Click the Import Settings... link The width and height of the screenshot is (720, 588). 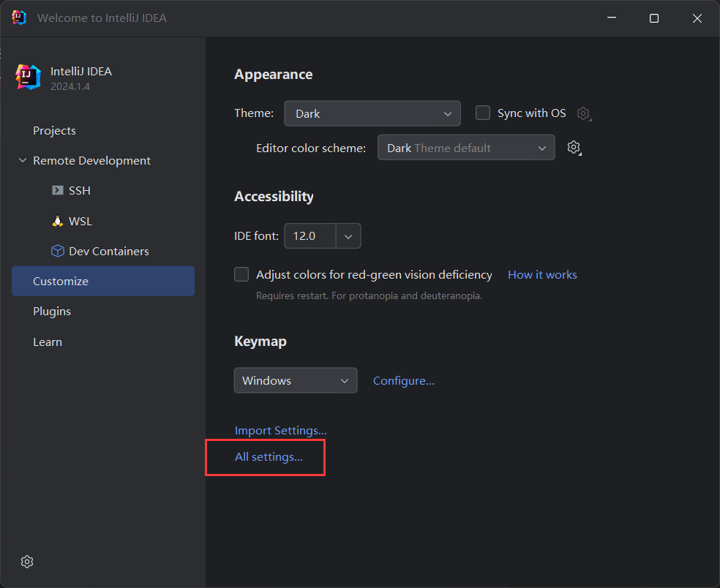280,431
